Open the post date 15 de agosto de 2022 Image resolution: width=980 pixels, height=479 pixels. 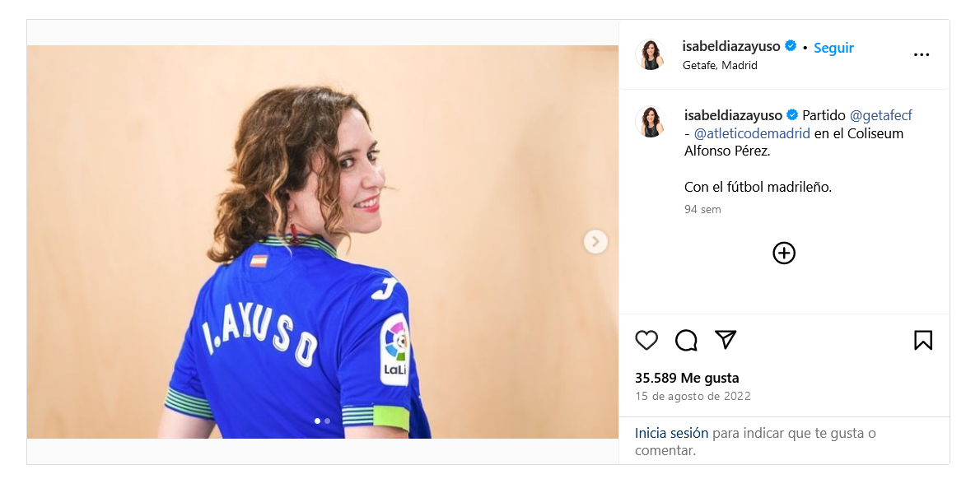[693, 396]
